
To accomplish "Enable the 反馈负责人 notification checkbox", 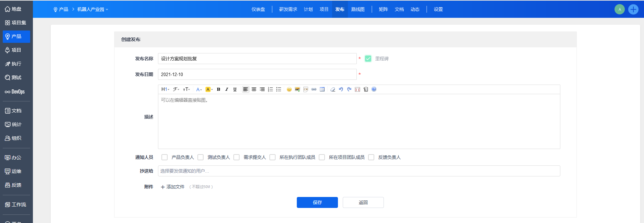I will coord(371,157).
